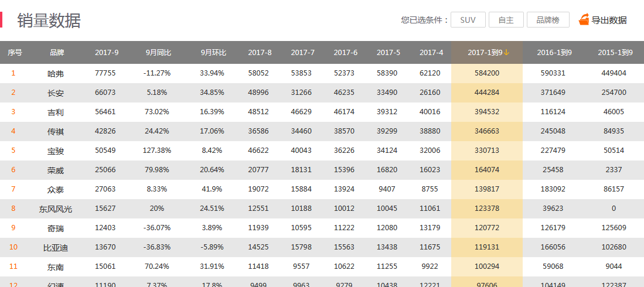Click 东风风光's 2015 value 0
The height and width of the screenshot is (287, 644).
(x=614, y=208)
